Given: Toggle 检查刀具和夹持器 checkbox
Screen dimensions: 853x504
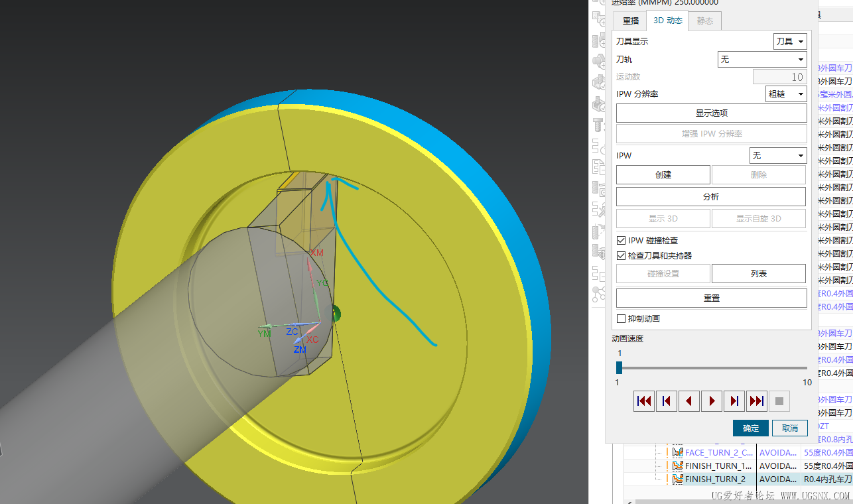Looking at the screenshot, I should click(622, 255).
